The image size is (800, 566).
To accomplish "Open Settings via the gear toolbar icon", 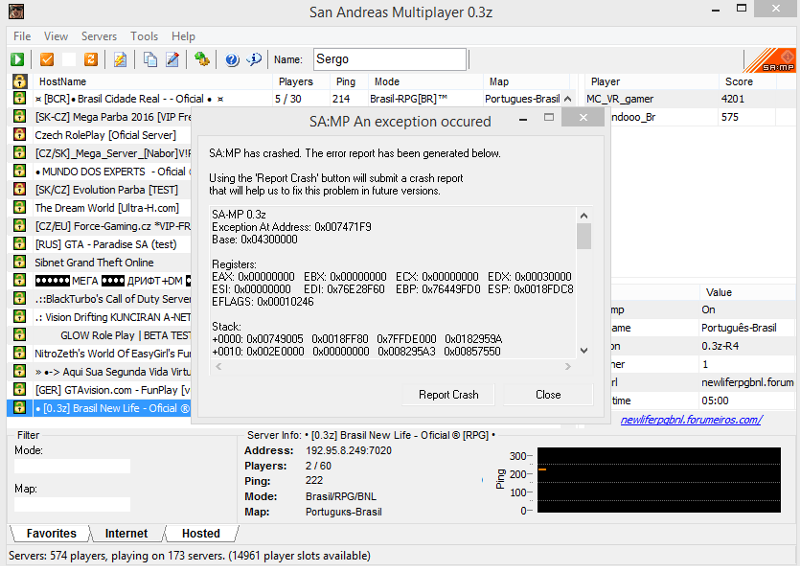I will click(202, 60).
